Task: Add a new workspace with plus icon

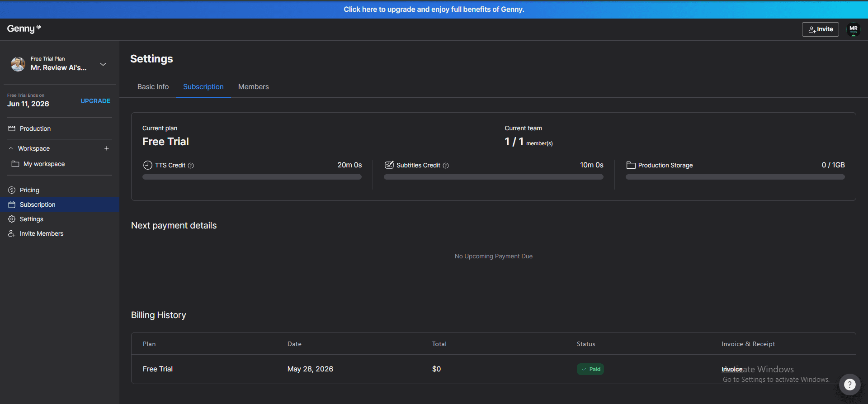Action: click(107, 148)
